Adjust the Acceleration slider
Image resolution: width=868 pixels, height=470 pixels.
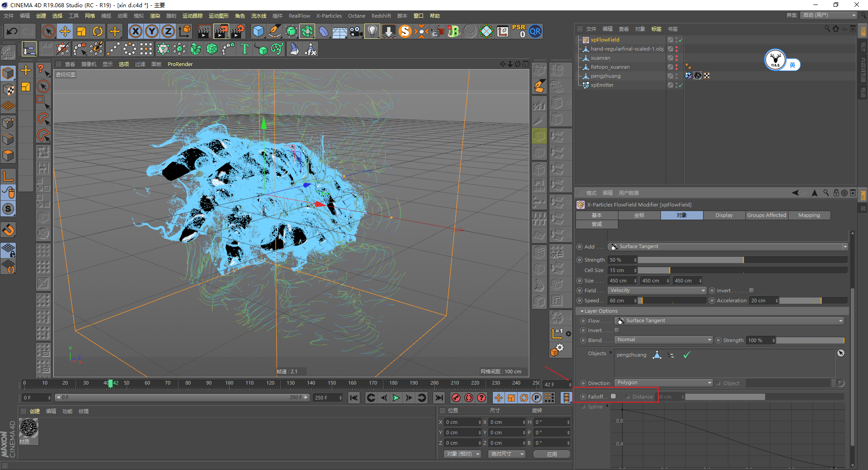pyautogui.click(x=813, y=301)
